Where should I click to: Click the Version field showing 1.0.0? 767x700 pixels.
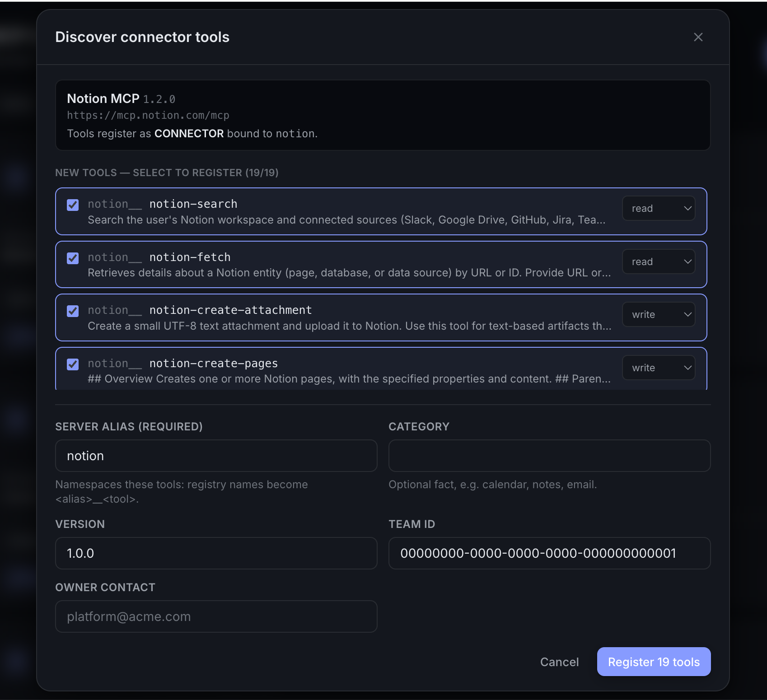[x=216, y=553]
